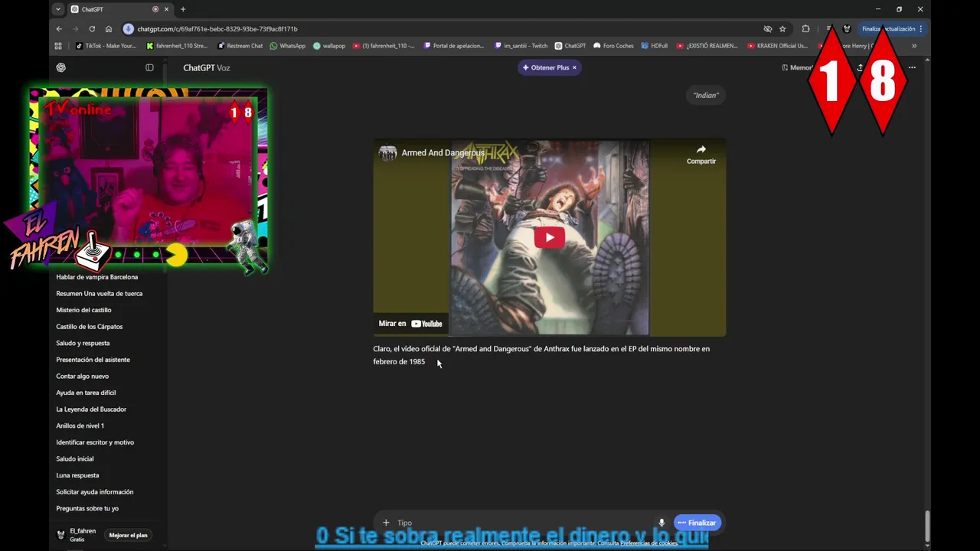Show more bookmarks with double chevron
This screenshot has width=980, height=551.
913,46
